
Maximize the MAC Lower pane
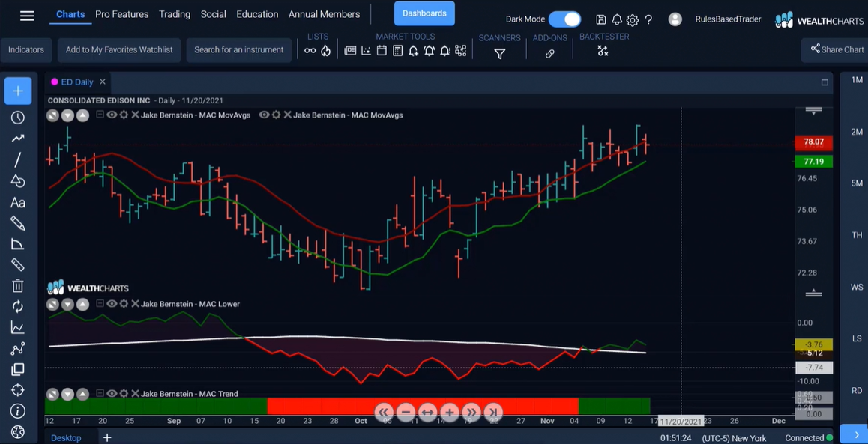(52, 304)
